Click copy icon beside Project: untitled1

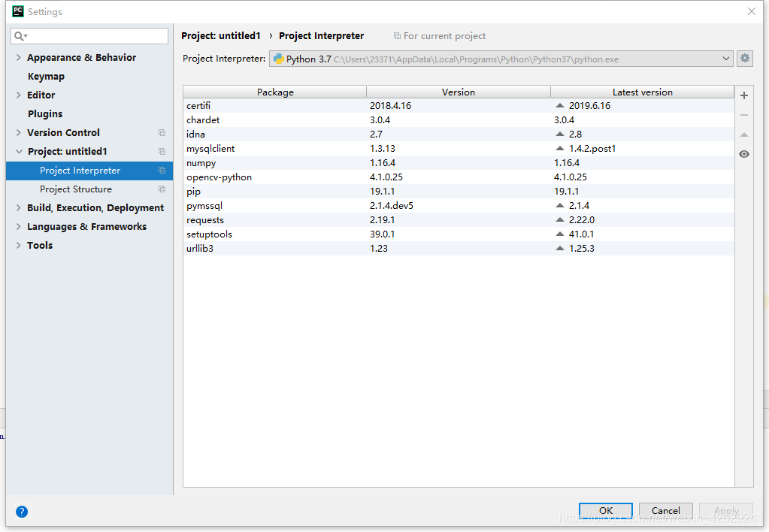pyautogui.click(x=162, y=152)
